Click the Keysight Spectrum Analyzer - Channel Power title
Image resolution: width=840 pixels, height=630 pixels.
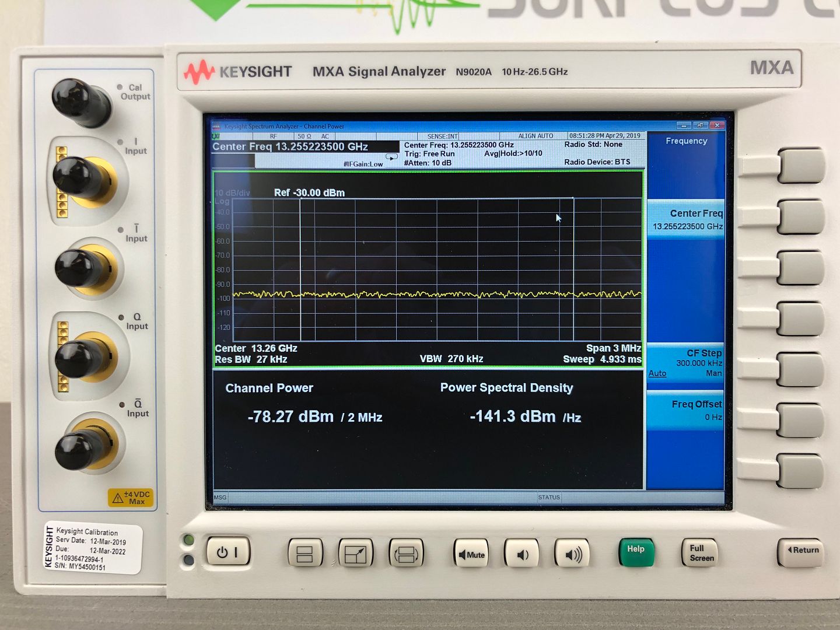point(284,126)
